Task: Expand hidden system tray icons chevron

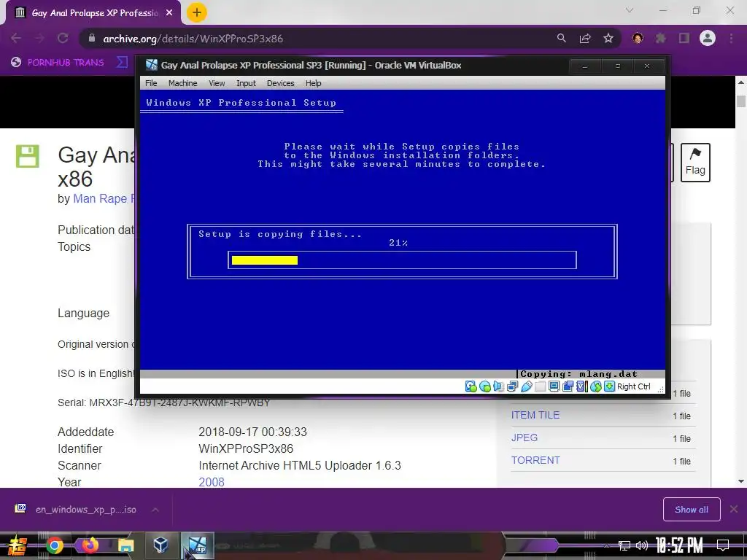Action: click(x=606, y=545)
